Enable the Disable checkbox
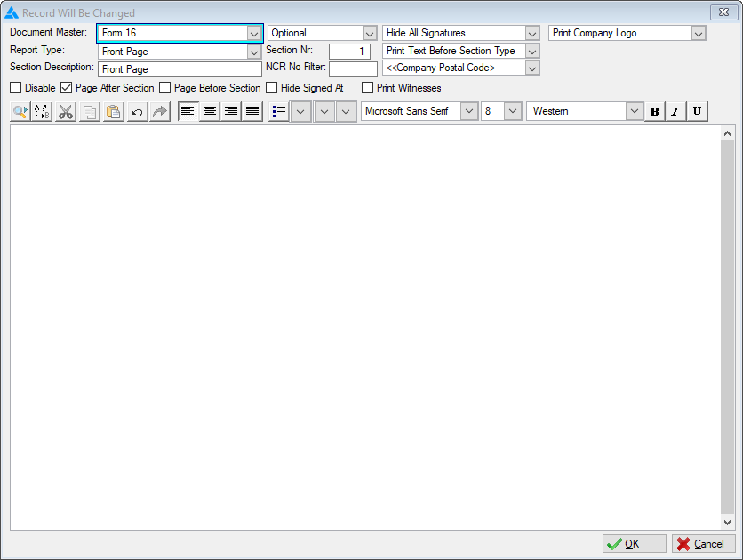This screenshot has height=560, width=743. point(16,88)
